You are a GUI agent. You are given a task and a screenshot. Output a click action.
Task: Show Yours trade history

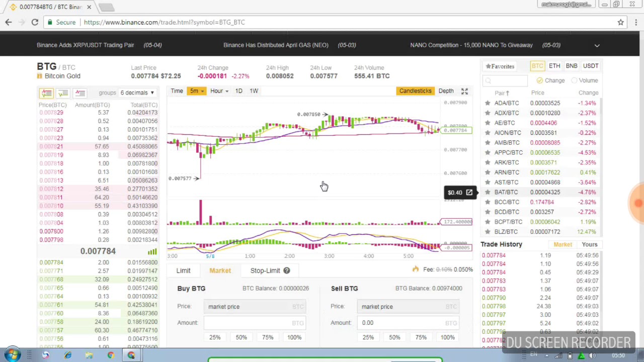(590, 244)
